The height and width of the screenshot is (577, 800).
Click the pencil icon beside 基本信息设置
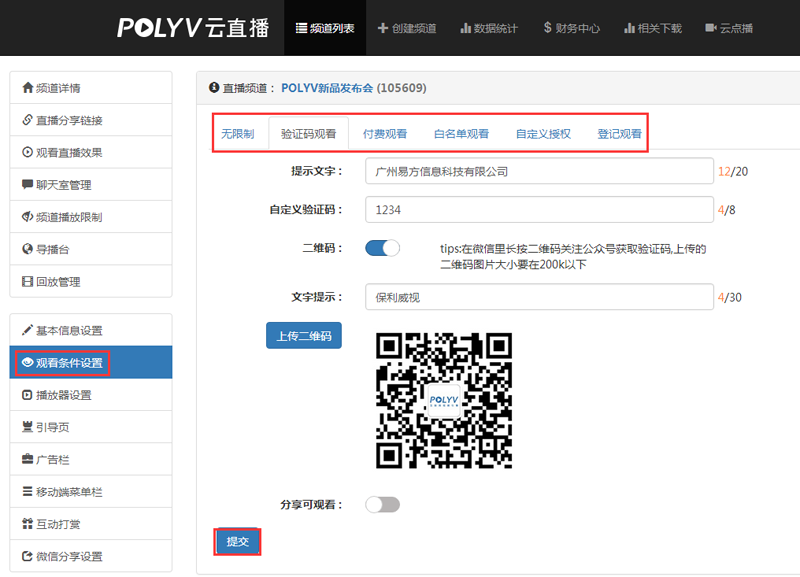(x=27, y=330)
